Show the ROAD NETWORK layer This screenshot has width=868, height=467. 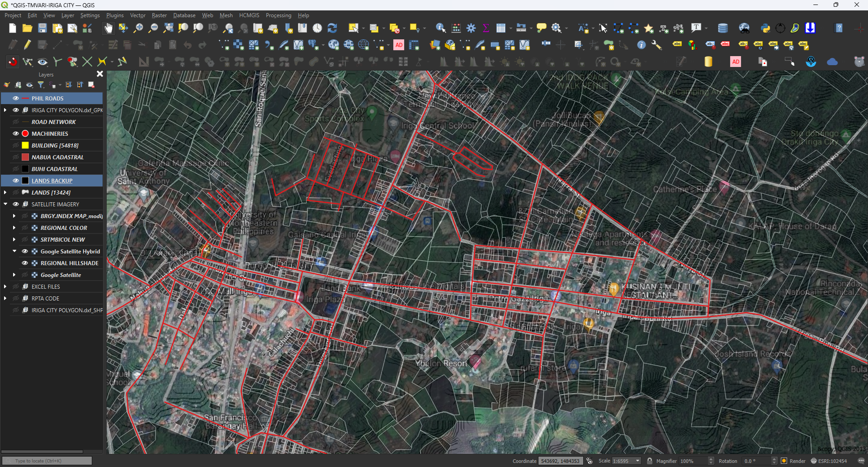[16, 121]
